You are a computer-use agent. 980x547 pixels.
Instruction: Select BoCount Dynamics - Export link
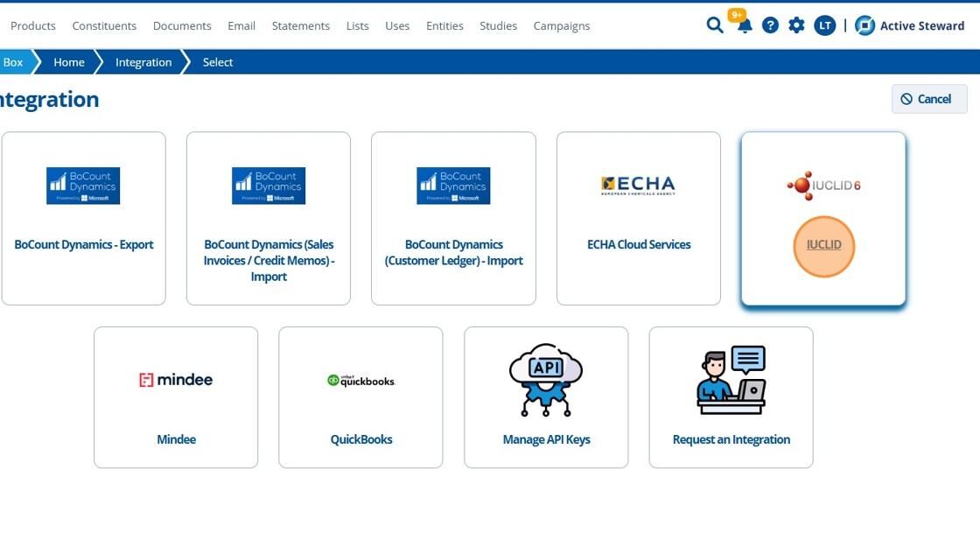point(84,244)
